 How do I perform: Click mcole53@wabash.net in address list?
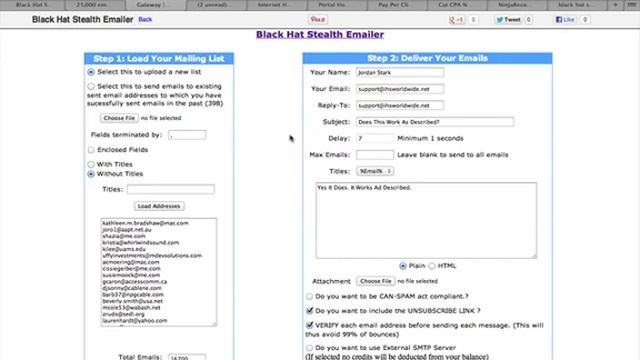click(x=131, y=308)
